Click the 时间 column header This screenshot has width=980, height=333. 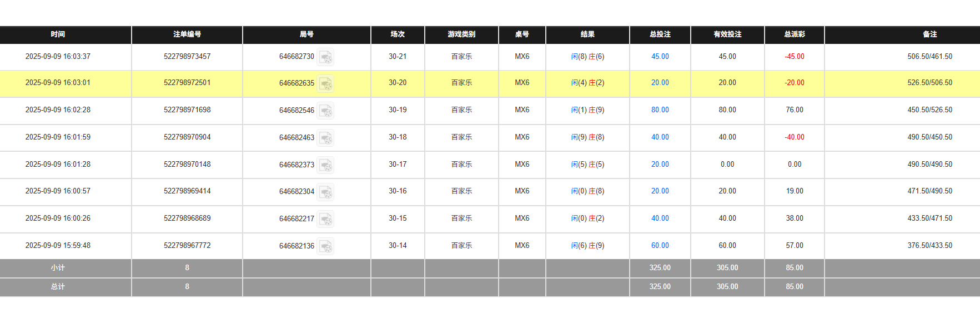click(59, 34)
